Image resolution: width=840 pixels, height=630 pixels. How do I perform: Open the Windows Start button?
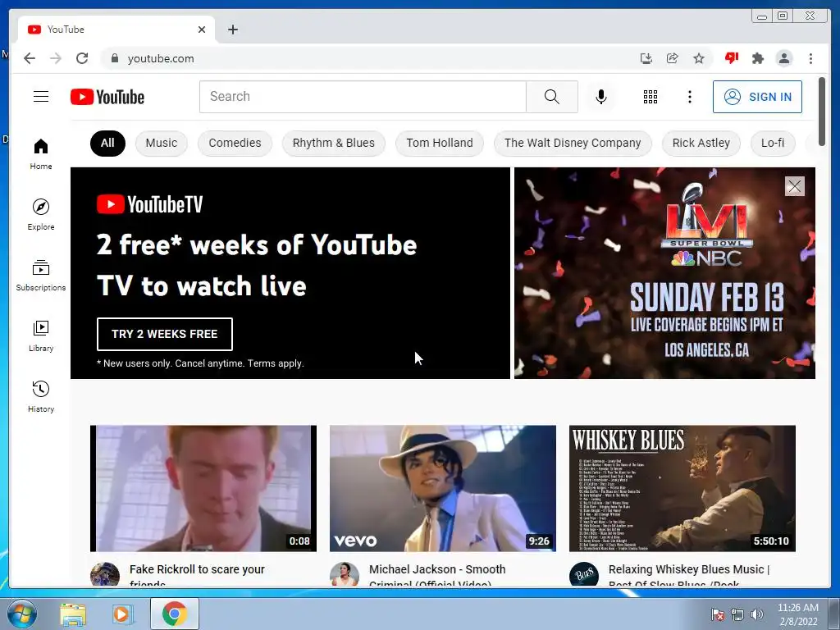(21, 614)
